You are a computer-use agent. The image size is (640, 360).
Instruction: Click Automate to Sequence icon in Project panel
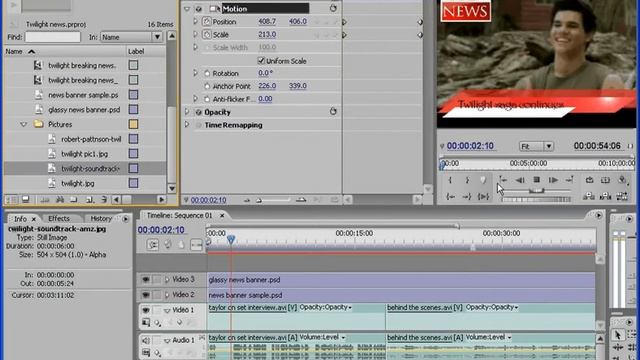click(45, 200)
